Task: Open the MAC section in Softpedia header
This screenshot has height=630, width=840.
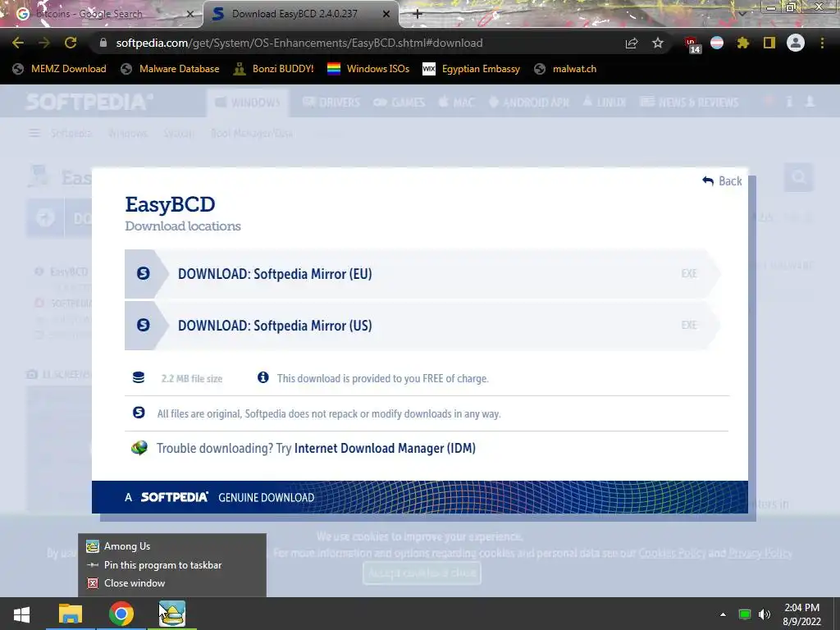Action: click(x=456, y=103)
